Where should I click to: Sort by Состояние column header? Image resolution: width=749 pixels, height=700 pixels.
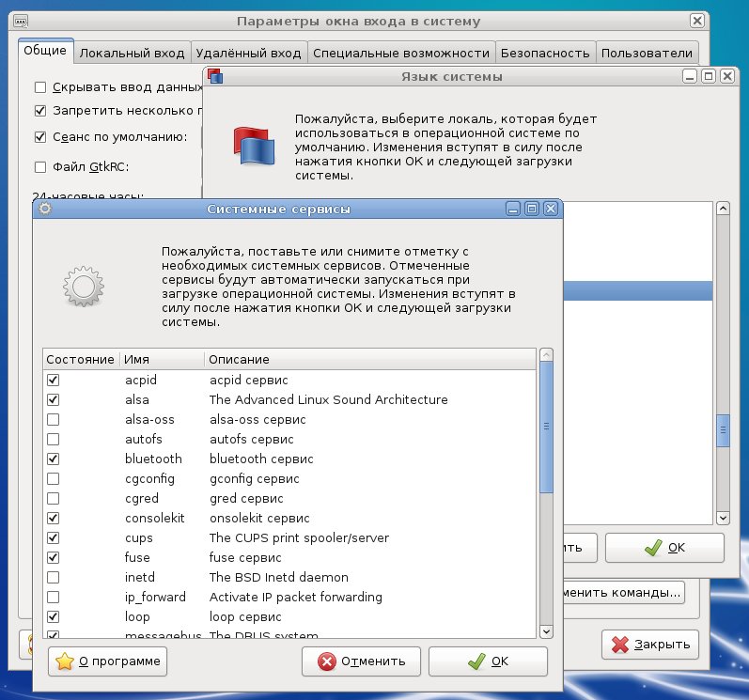(x=81, y=359)
